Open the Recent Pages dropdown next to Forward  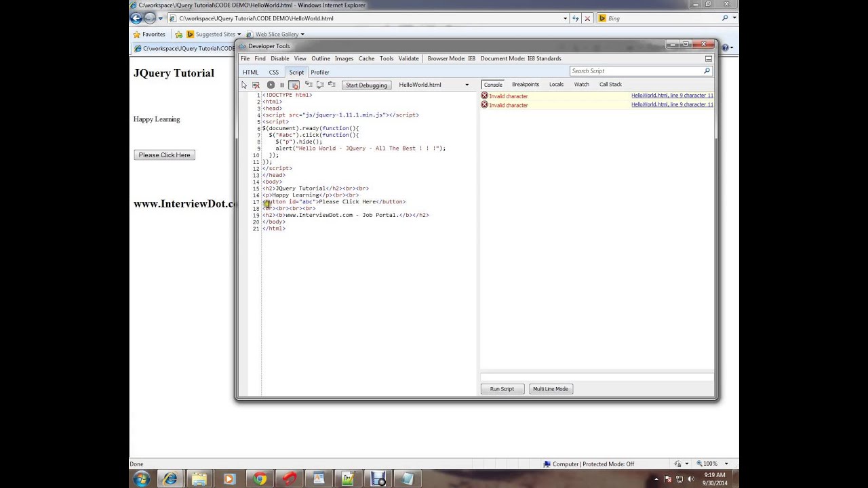161,18
